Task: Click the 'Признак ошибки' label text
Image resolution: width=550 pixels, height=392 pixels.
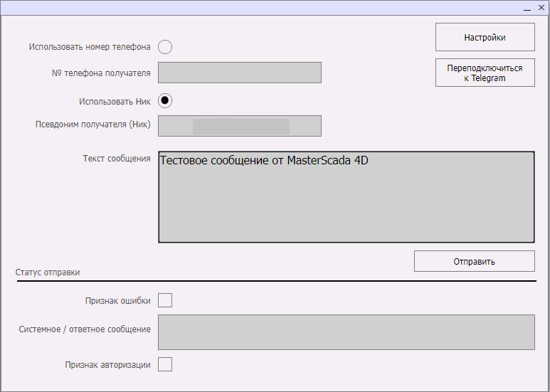Action: click(117, 301)
